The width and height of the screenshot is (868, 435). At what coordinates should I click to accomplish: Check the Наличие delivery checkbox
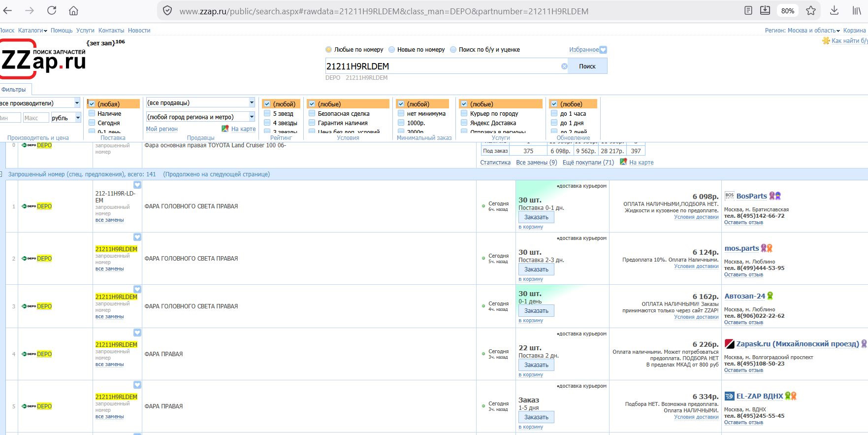(x=92, y=113)
